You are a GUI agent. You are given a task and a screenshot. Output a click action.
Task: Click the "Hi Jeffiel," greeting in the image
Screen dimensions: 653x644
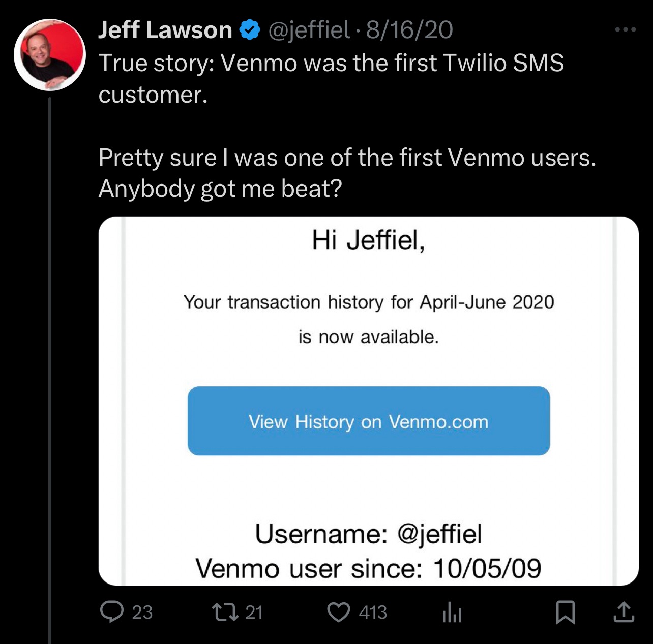coord(368,240)
